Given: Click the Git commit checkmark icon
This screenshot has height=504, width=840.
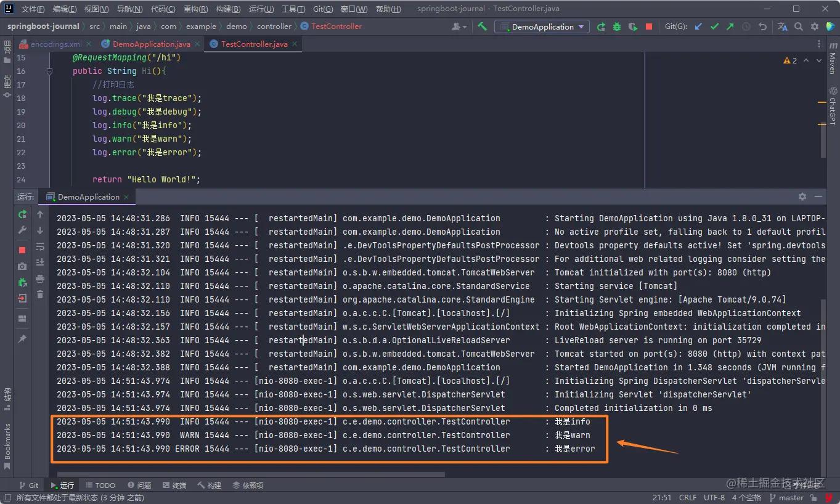Looking at the screenshot, I should click(714, 26).
